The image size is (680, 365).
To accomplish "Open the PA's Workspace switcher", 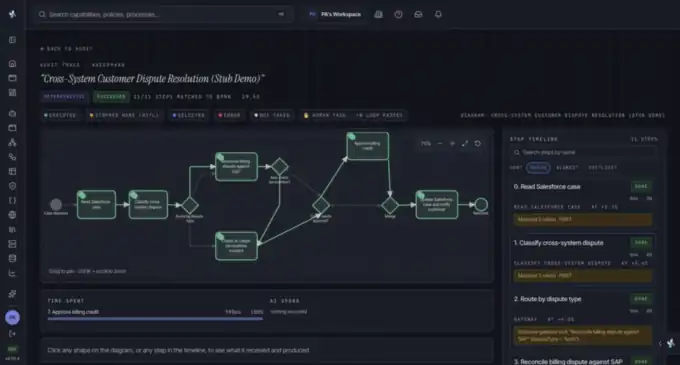I will click(x=334, y=14).
